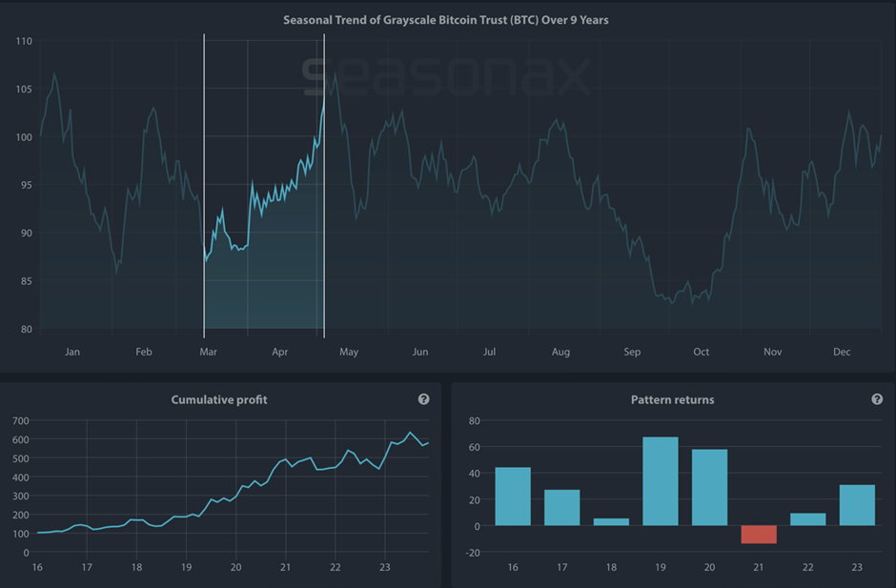Click the '200' value on Cumulative profit axis
This screenshot has height=588, width=896.
21,515
